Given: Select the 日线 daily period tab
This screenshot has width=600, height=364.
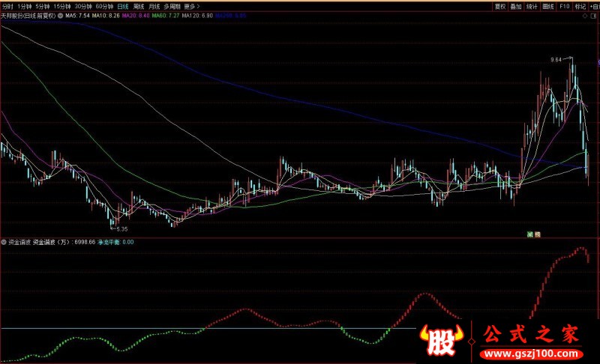Looking at the screenshot, I should tap(122, 5).
